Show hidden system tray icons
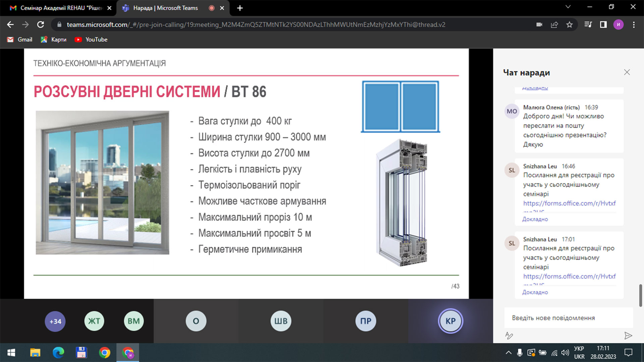This screenshot has height=362, width=644. 509,353
